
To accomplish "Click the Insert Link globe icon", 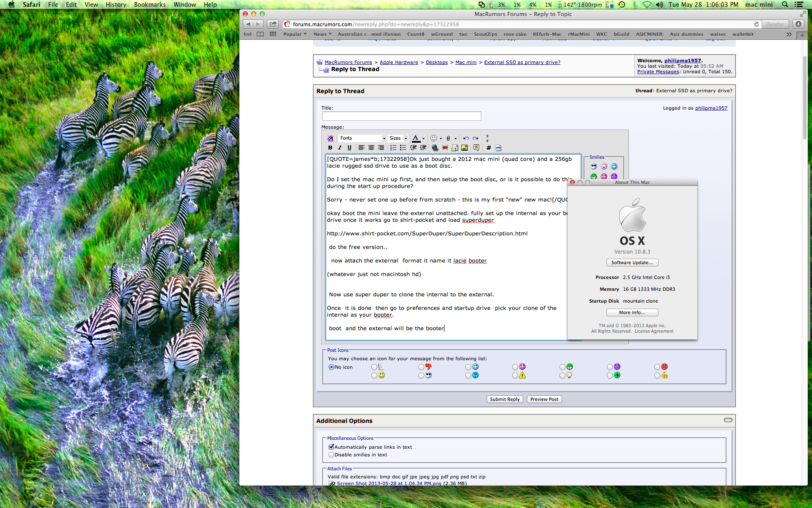I will coord(435,148).
